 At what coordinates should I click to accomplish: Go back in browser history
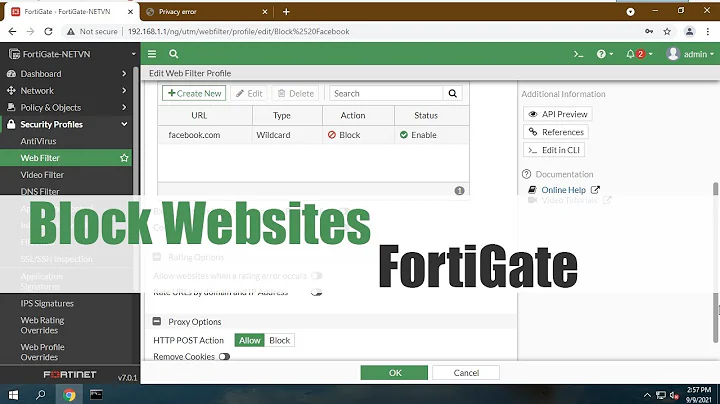[12, 31]
